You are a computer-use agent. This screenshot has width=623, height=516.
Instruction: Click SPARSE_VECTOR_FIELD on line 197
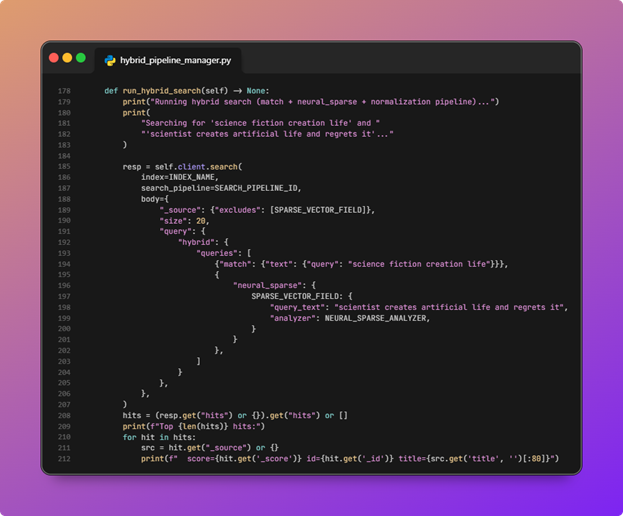point(295,296)
